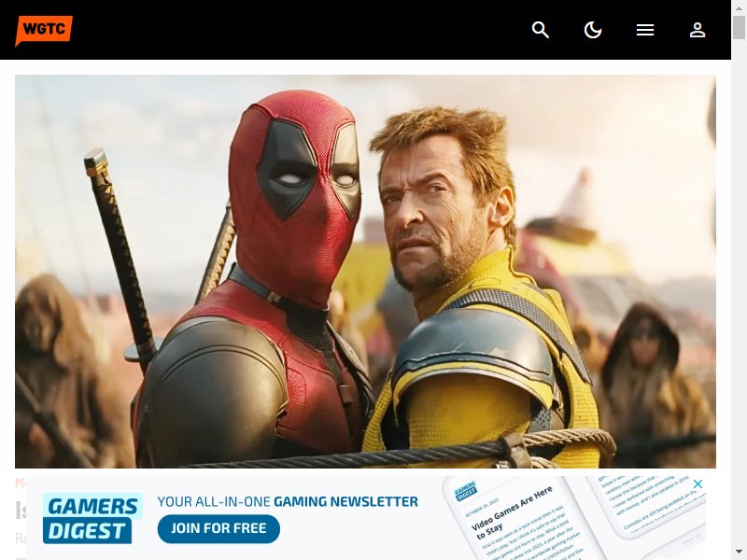
Task: Open the user account icon
Action: (698, 30)
